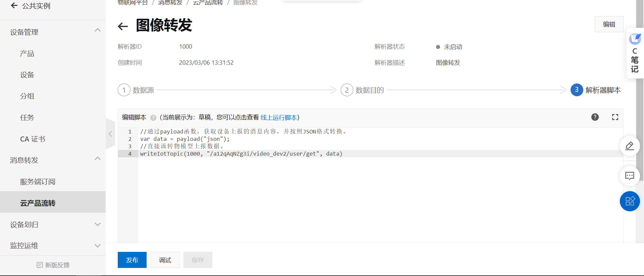Open the CA 证书 menu item
Screen dimensions: 644x276
[x=33, y=139]
